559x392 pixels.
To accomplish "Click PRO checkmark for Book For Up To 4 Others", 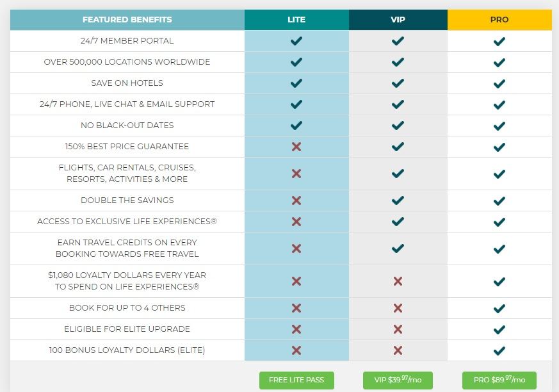I will (499, 309).
